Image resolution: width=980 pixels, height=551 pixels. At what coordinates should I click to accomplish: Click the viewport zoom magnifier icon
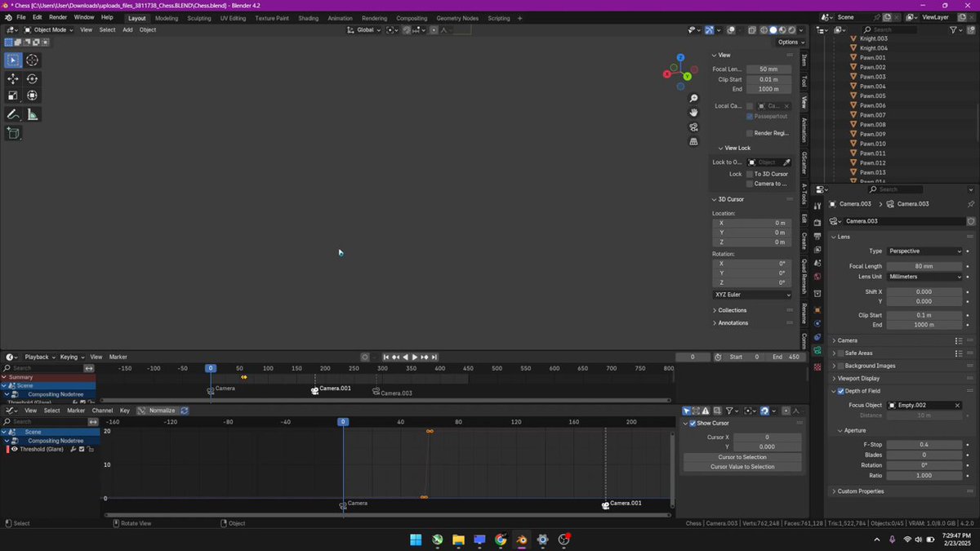point(693,99)
